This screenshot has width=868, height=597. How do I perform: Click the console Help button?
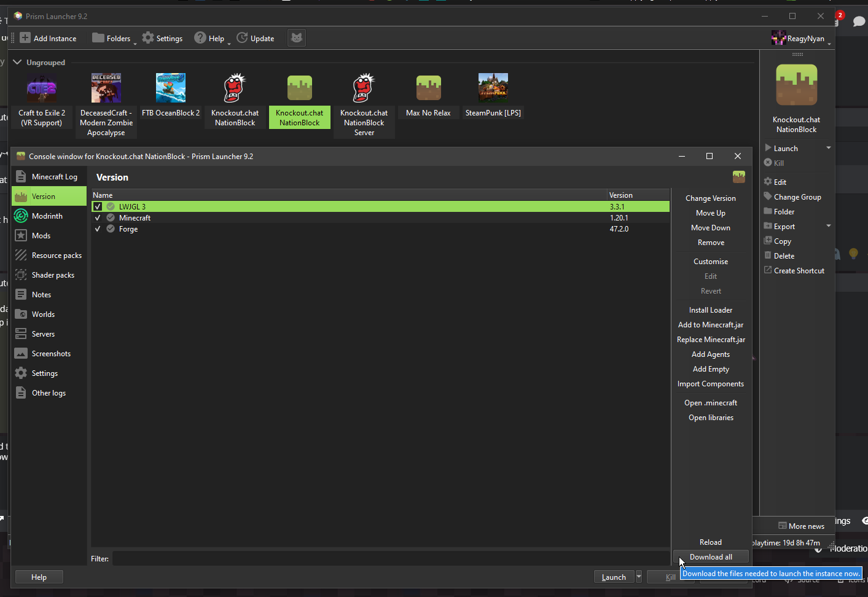[x=39, y=577]
